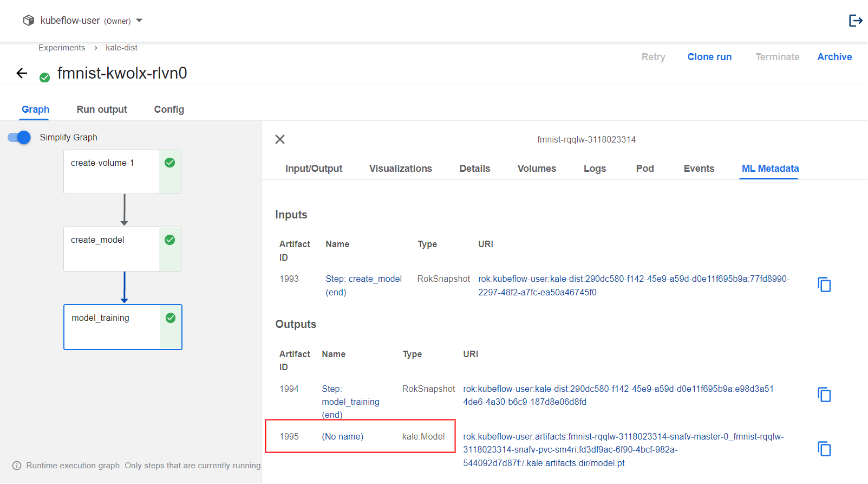868x484 pixels.
Task: Click artifact ID 1994 cell
Action: point(289,389)
